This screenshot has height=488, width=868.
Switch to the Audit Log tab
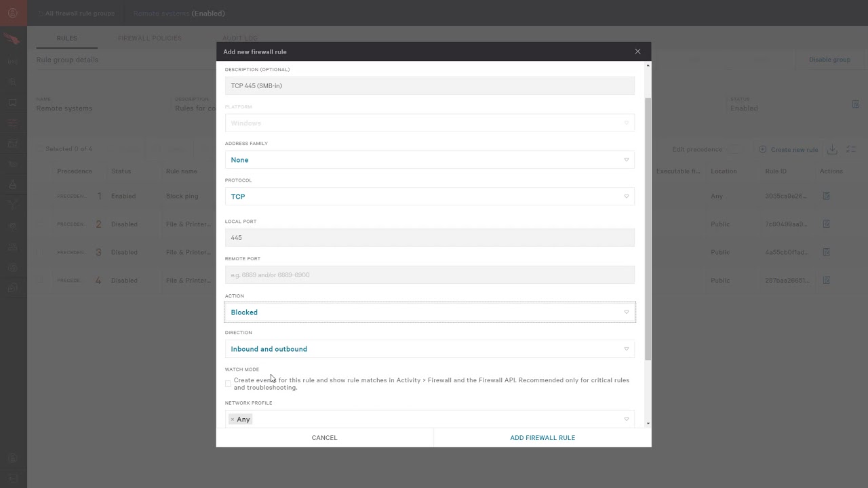(x=239, y=38)
